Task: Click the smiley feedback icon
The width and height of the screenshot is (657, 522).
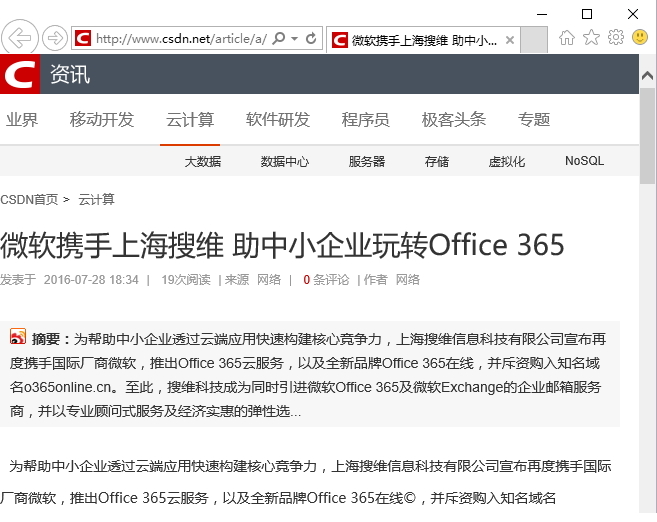Action: 640,37
